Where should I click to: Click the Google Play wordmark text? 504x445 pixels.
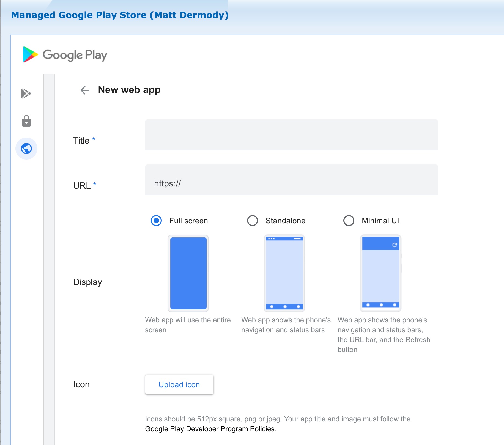(75, 55)
